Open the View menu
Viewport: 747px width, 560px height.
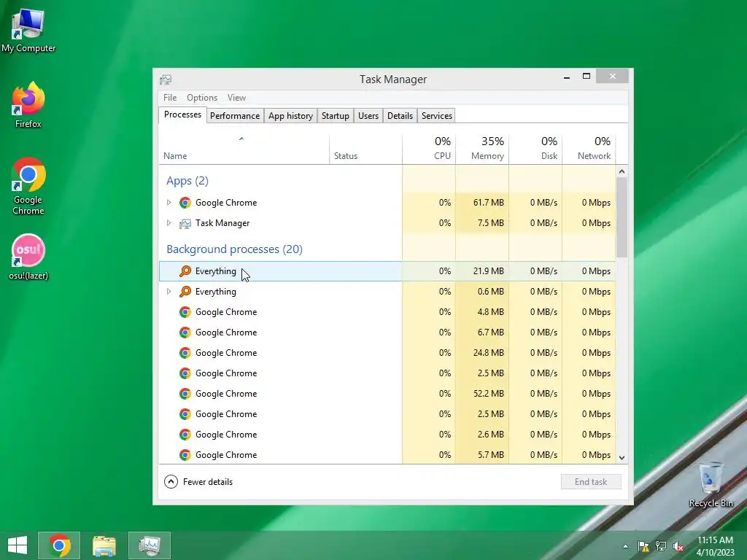click(x=237, y=98)
